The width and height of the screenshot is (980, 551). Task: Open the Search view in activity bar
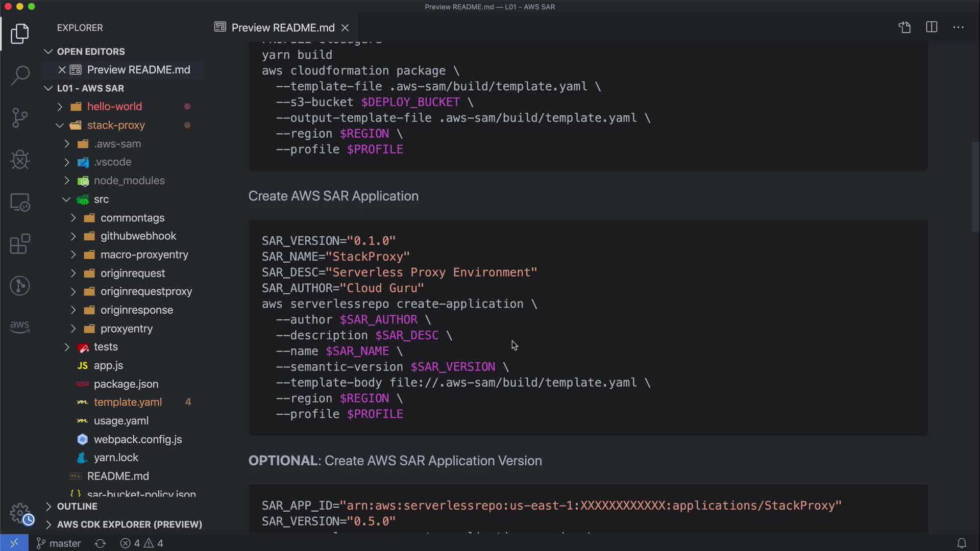tap(20, 76)
